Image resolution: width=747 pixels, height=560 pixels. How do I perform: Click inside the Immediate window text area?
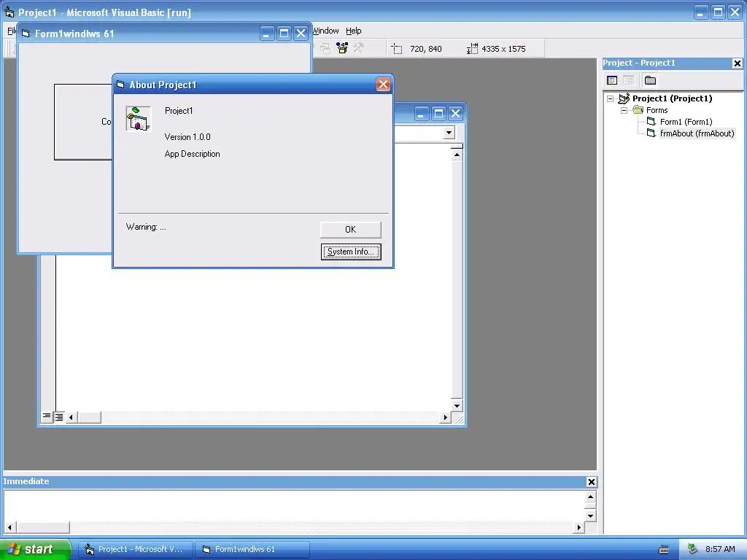pyautogui.click(x=294, y=506)
